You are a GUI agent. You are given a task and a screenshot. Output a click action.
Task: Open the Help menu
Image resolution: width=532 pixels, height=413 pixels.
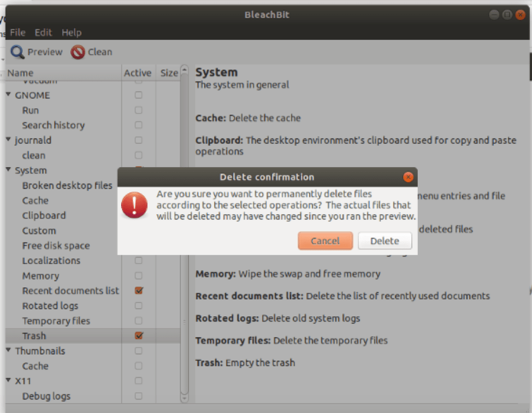pyautogui.click(x=71, y=33)
